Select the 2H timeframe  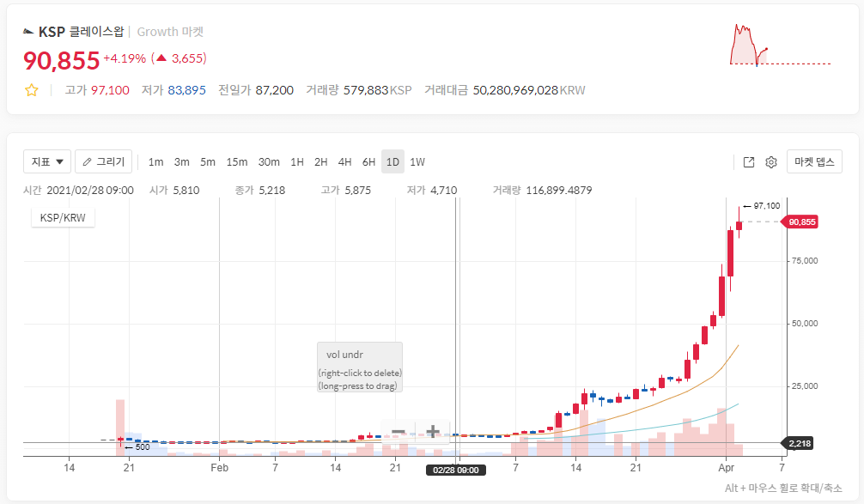(x=320, y=162)
